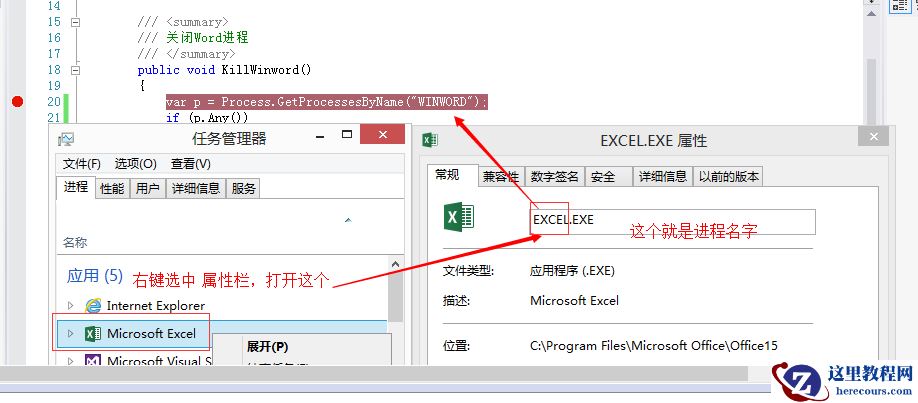Switch to the 服务 tab
The image size is (918, 403).
point(244,188)
